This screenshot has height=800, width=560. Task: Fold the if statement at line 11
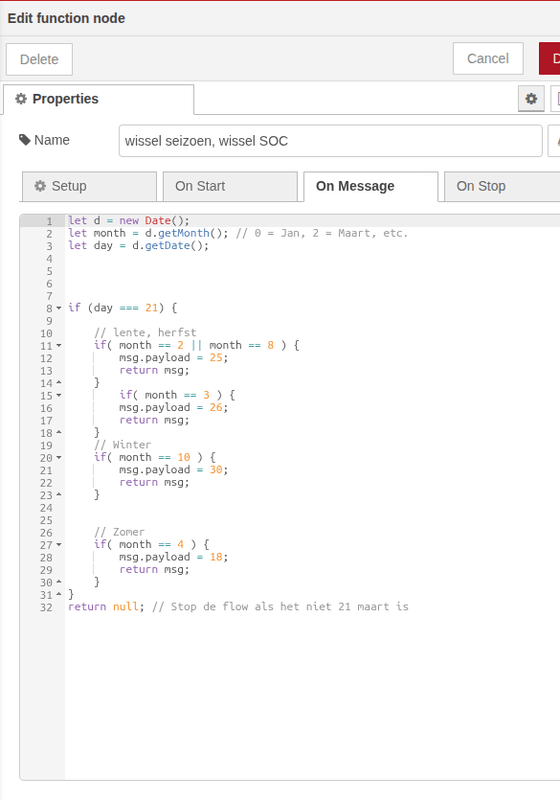pos(59,345)
